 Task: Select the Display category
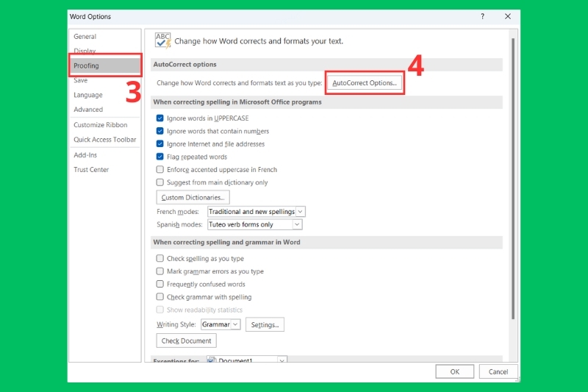[85, 51]
